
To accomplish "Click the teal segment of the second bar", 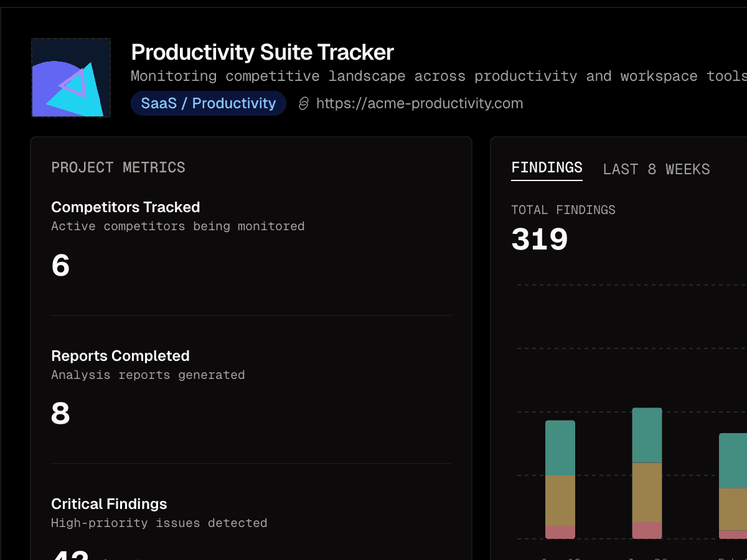I will pyautogui.click(x=647, y=436).
